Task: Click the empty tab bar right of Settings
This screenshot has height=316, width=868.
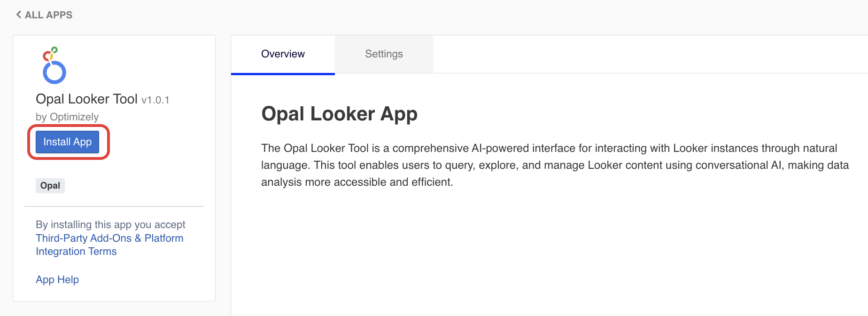Action: [648, 54]
